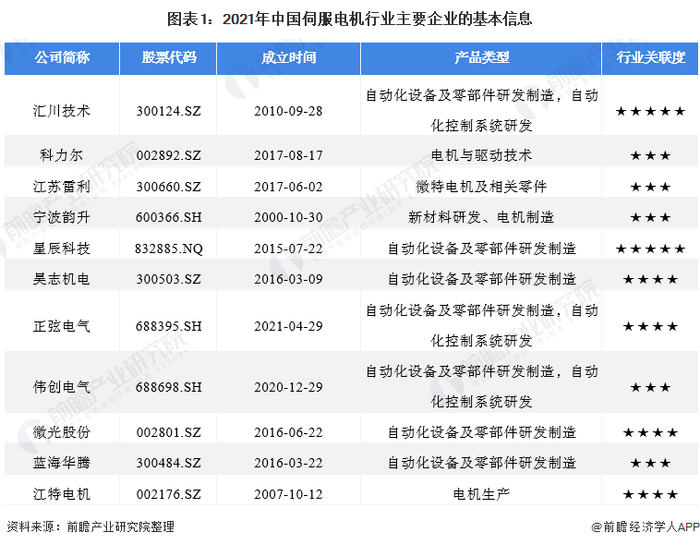The width and height of the screenshot is (700, 546).
Task: Click stock code 300503.SZ
Action: pyautogui.click(x=169, y=279)
